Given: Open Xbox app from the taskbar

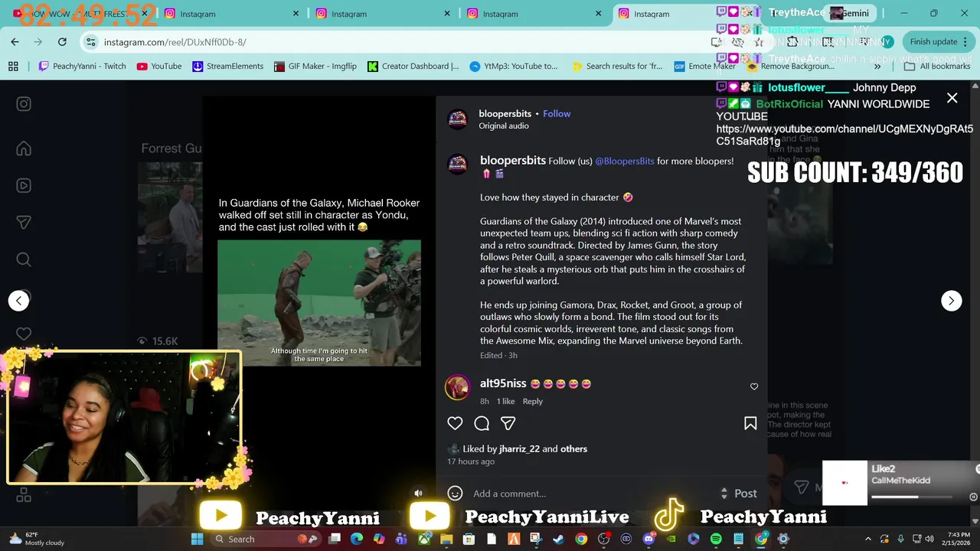Looking at the screenshot, I should coord(423,539).
